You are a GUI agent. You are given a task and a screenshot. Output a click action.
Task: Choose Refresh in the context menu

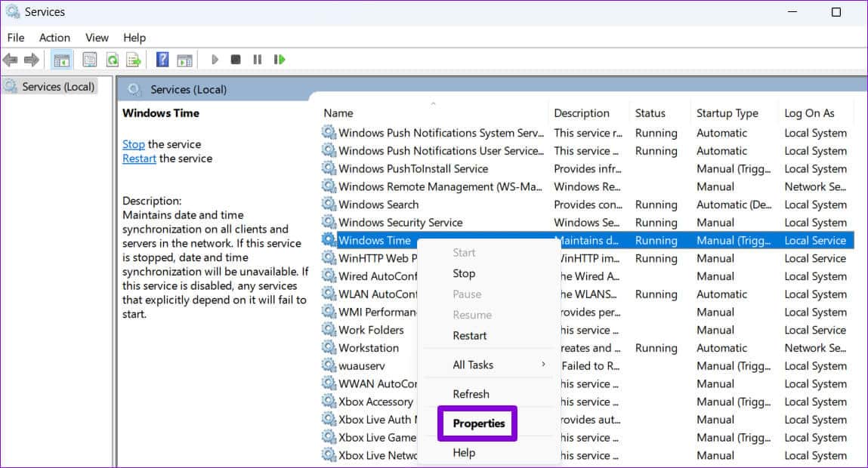click(471, 394)
